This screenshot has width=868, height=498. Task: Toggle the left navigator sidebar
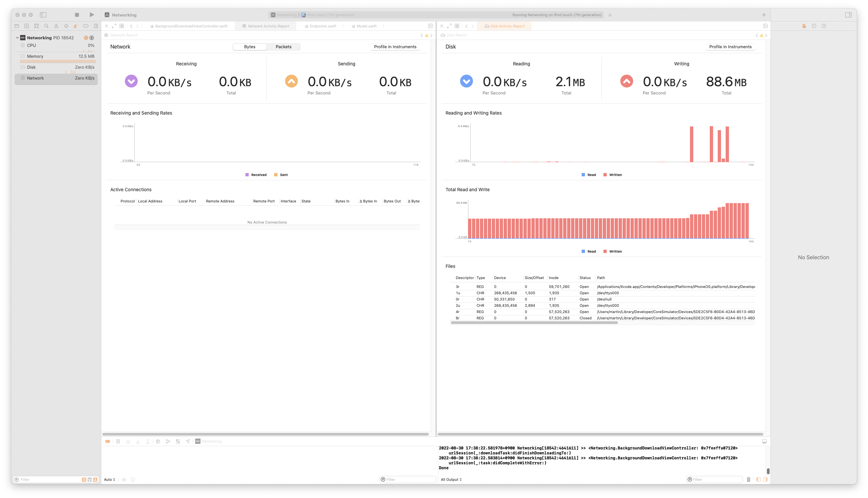[x=43, y=15]
